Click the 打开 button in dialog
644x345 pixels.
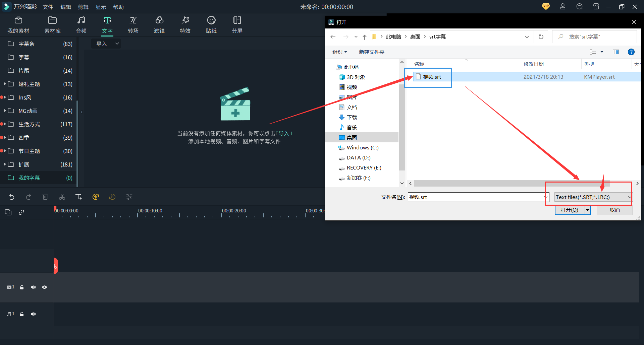pos(570,210)
